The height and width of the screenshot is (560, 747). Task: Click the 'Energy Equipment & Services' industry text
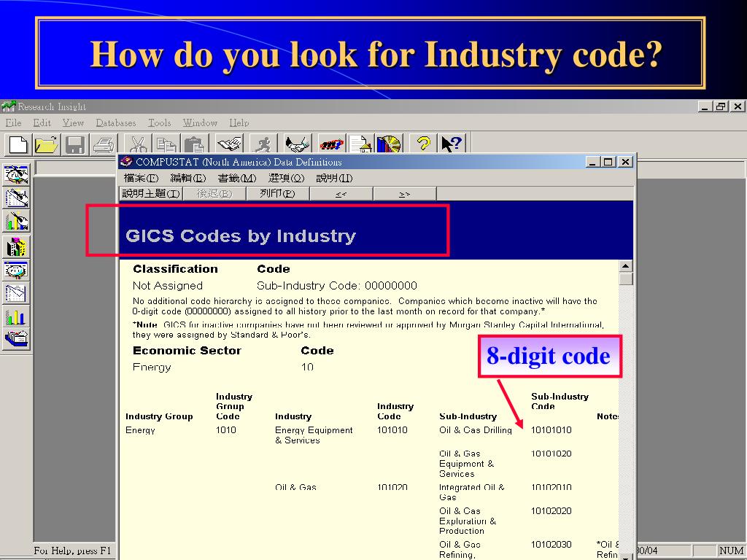point(314,435)
